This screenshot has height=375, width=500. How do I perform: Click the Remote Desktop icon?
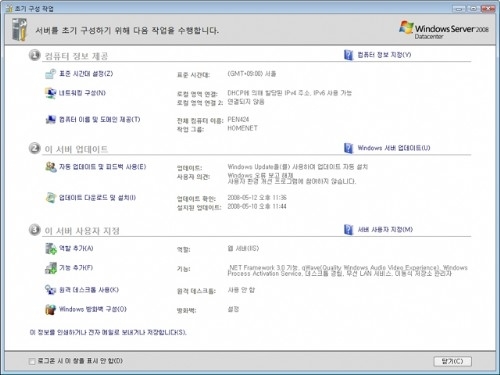[x=50, y=290]
